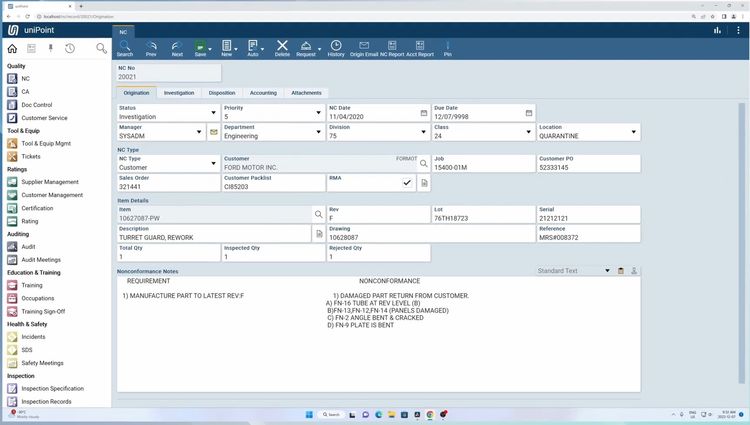View record History
Screen dimensions: 750x425
point(336,48)
